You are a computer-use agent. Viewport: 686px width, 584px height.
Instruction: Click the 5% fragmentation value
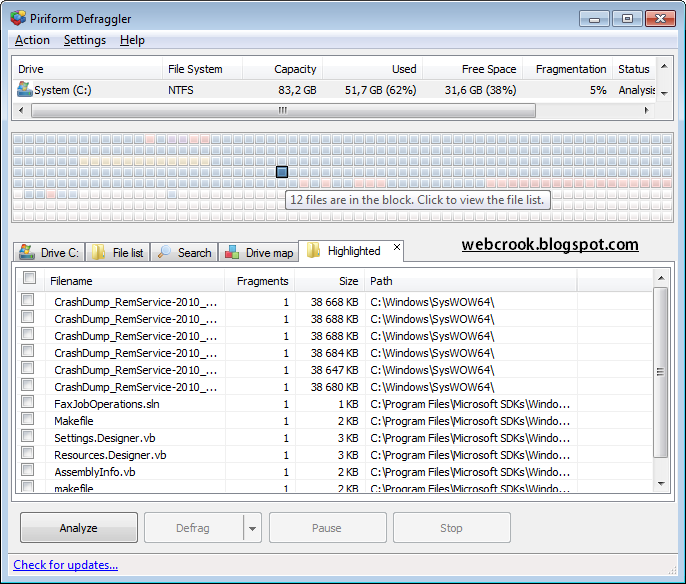point(598,90)
